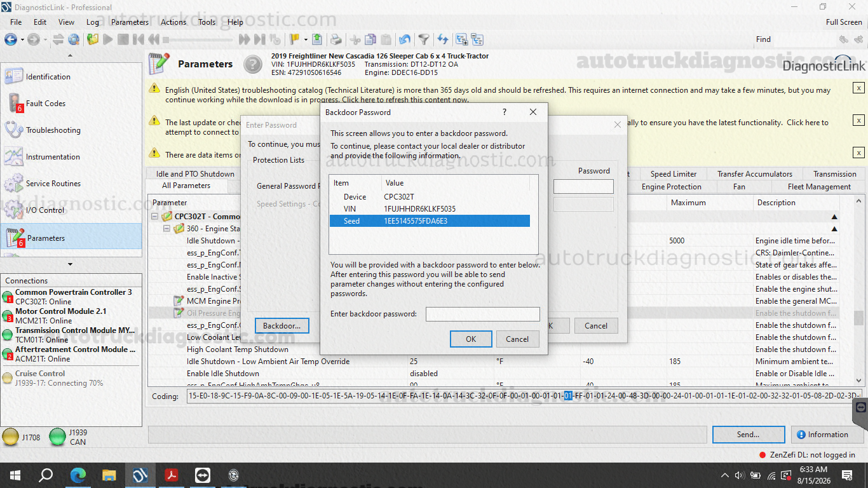Select the Seed row in the Backdoor dialog
This screenshot has height=488, width=868.
tap(429, 221)
